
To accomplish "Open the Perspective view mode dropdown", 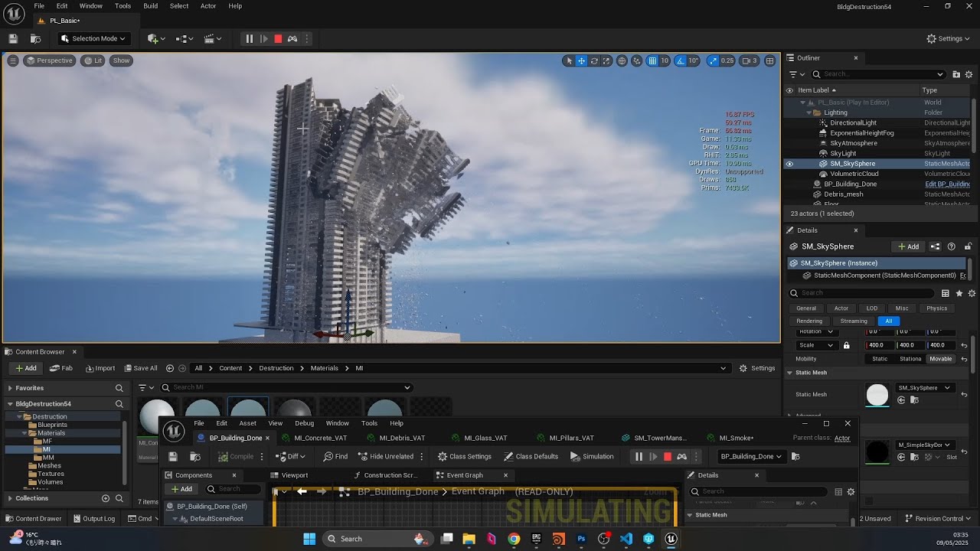I will pyautogui.click(x=50, y=60).
